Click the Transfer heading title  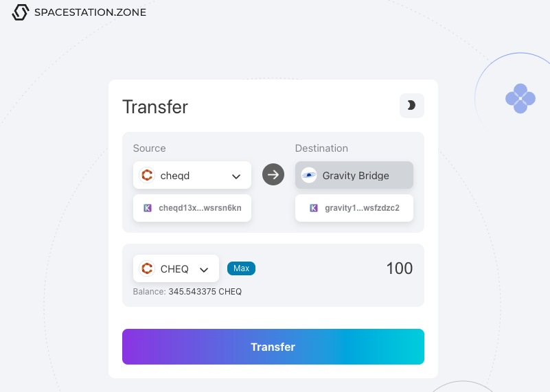pos(155,107)
